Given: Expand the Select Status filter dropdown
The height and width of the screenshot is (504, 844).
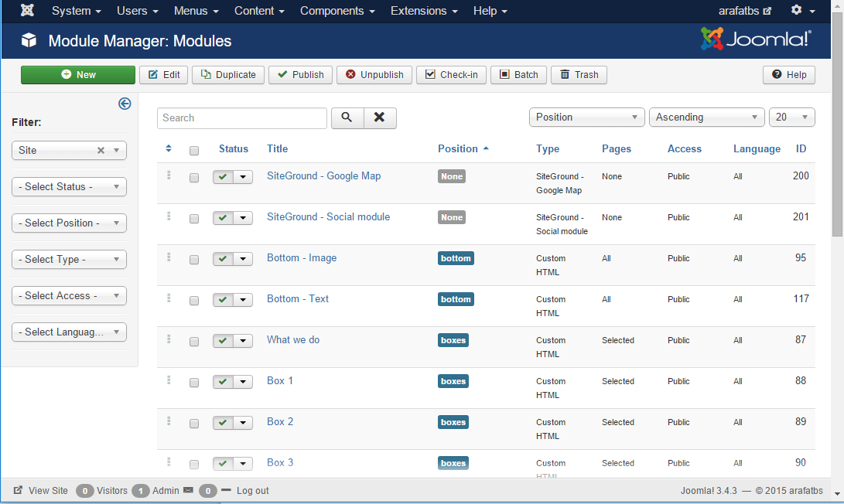Looking at the screenshot, I should pyautogui.click(x=69, y=187).
